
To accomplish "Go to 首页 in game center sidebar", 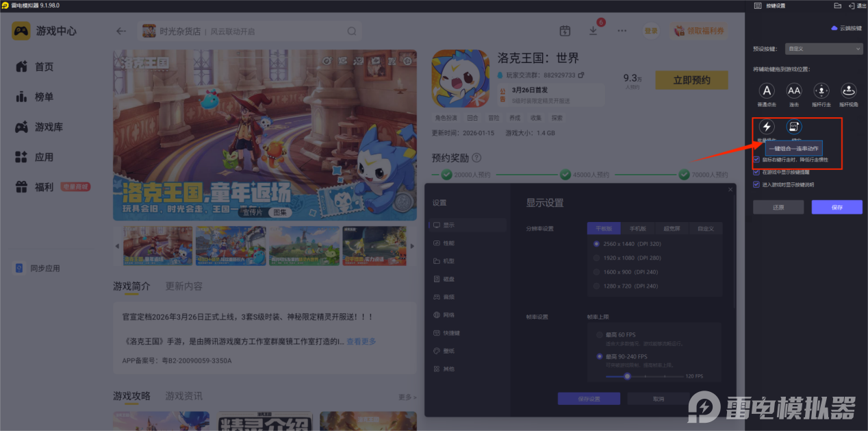I will (44, 66).
